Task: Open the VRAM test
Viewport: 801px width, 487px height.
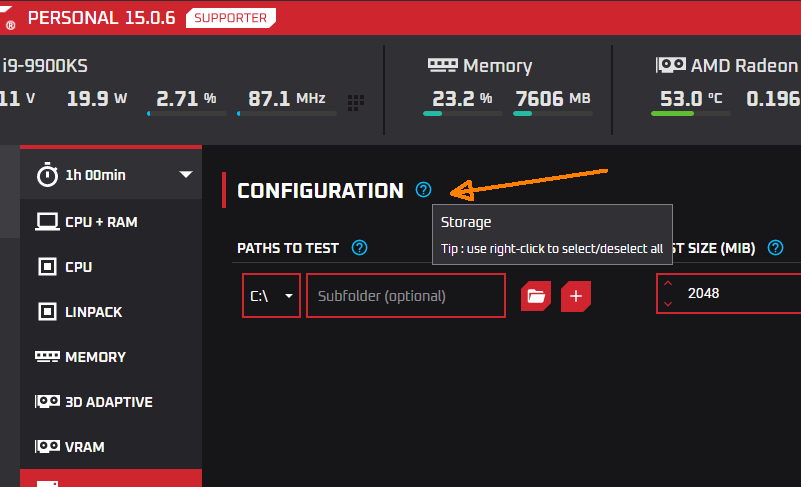Action: click(x=84, y=447)
